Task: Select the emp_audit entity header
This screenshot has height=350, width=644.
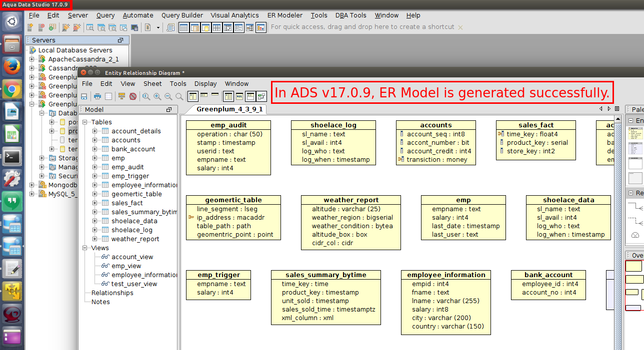Action: (228, 125)
